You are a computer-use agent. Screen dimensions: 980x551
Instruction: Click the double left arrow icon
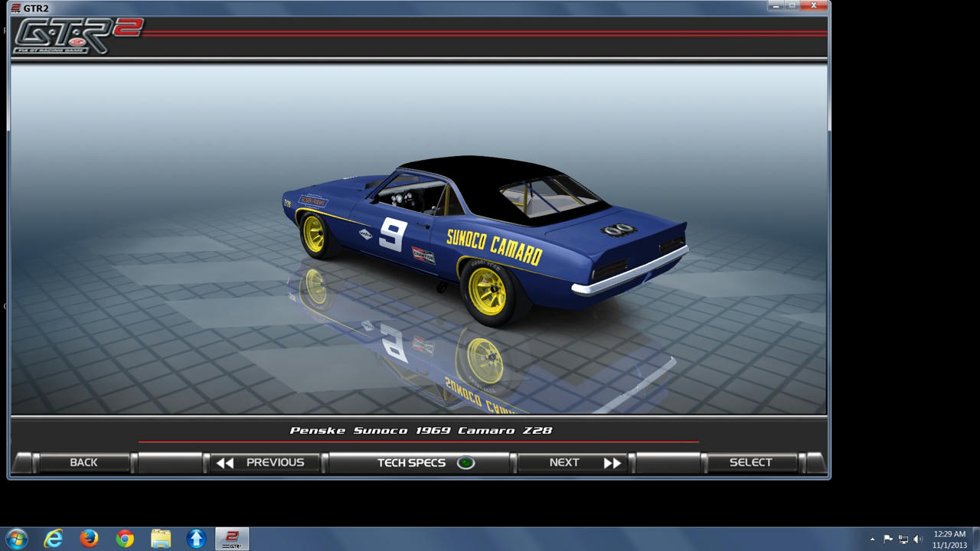click(224, 463)
